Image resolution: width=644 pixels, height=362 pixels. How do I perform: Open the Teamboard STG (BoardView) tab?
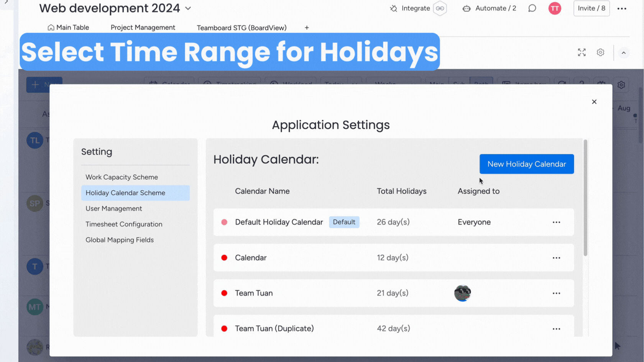(x=242, y=27)
